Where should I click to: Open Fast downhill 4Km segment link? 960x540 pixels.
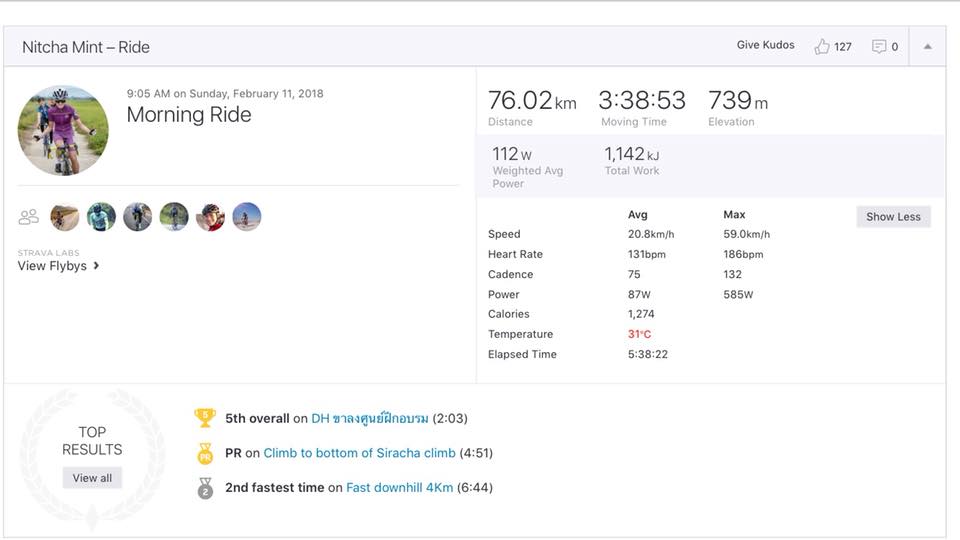(399, 488)
